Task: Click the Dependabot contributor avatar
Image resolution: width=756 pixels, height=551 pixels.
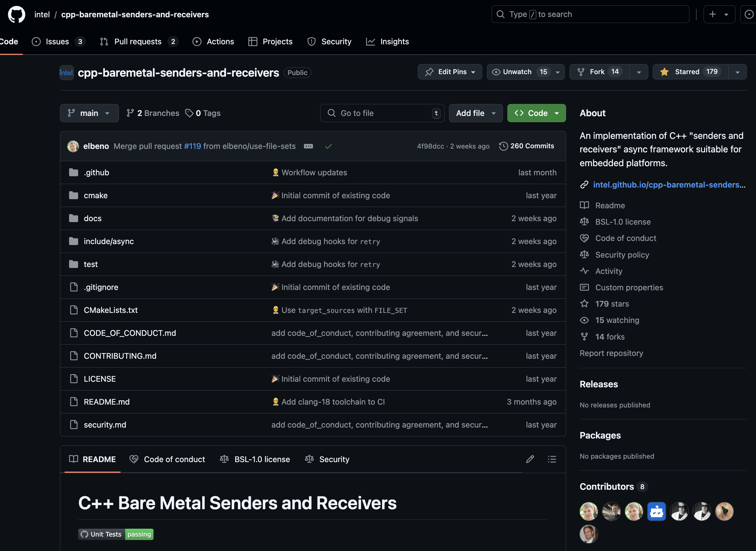Action: (x=656, y=511)
